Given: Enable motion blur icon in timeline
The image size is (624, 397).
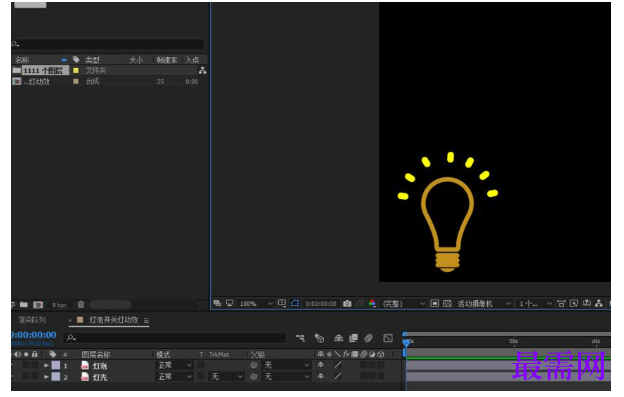Looking at the screenshot, I should [x=369, y=338].
